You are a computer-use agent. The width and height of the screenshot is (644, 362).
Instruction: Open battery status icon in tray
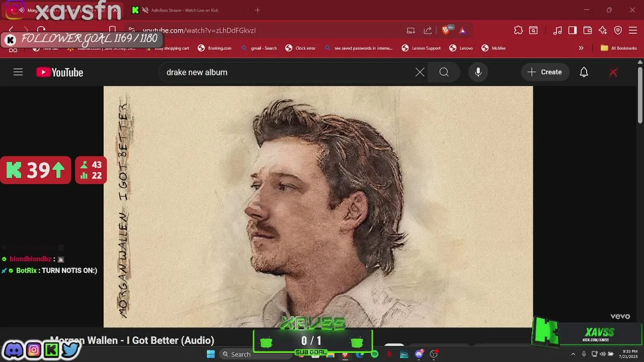pyautogui.click(x=611, y=354)
